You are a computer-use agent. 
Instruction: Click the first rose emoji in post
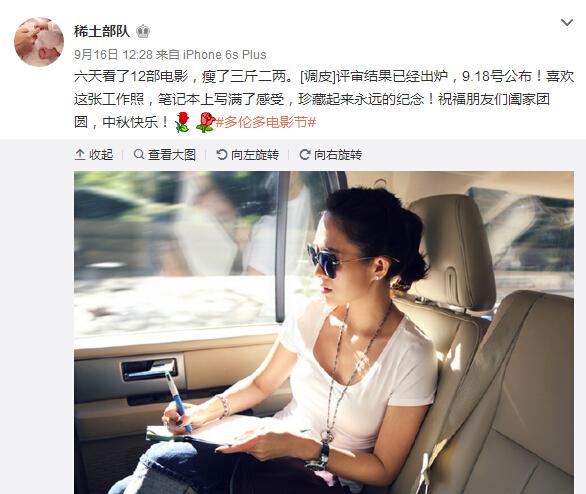182,122
